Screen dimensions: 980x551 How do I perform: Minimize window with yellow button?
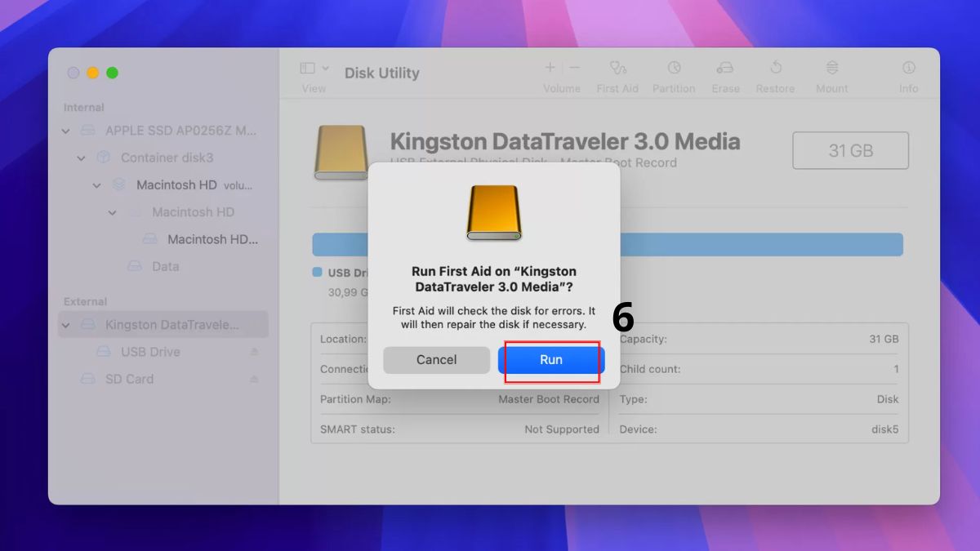tap(93, 73)
